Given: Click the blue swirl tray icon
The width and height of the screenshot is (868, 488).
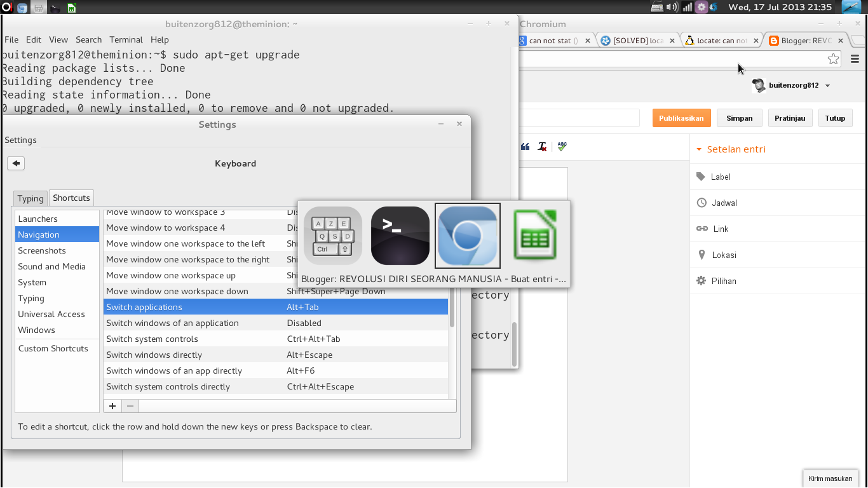Looking at the screenshot, I should point(713,8).
